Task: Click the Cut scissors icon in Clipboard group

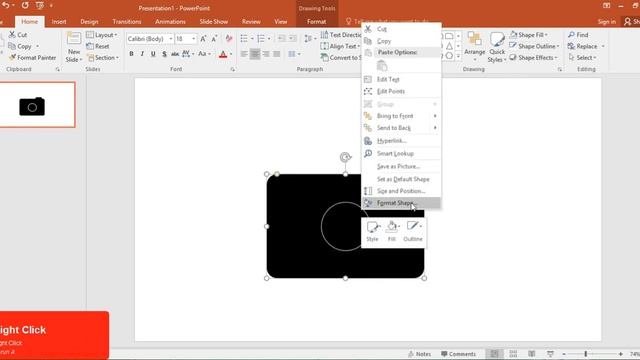Action: click(x=12, y=35)
